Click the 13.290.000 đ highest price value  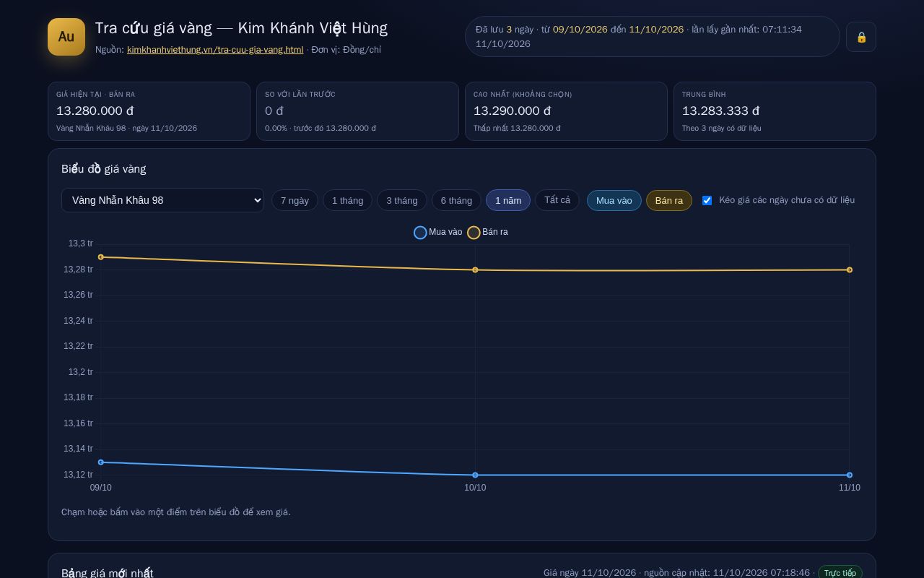click(x=513, y=111)
